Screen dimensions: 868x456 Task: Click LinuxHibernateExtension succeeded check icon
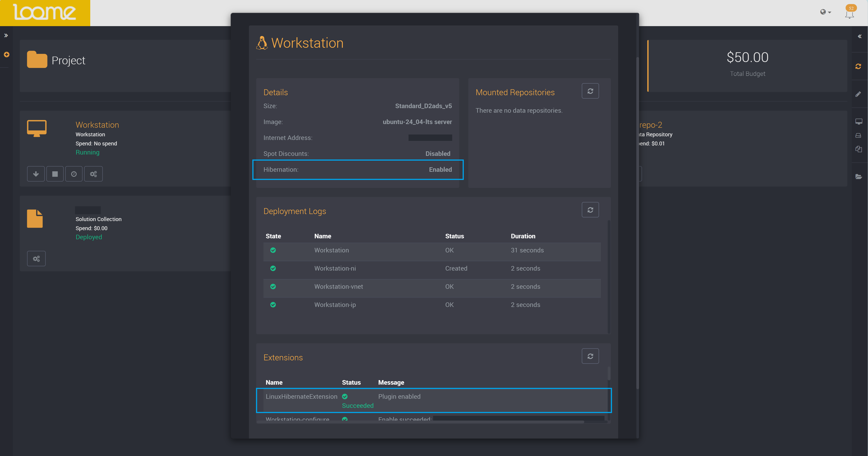pyautogui.click(x=345, y=396)
